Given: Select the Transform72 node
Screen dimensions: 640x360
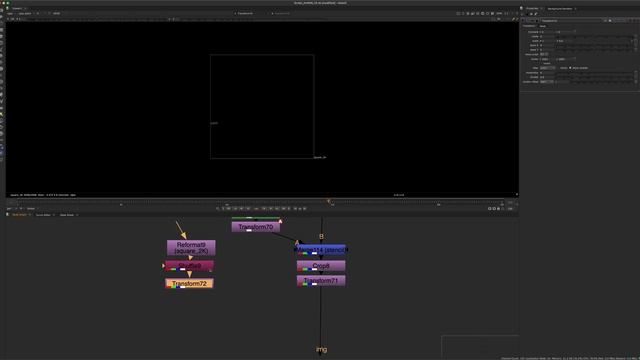Looking at the screenshot, I should pyautogui.click(x=189, y=283).
